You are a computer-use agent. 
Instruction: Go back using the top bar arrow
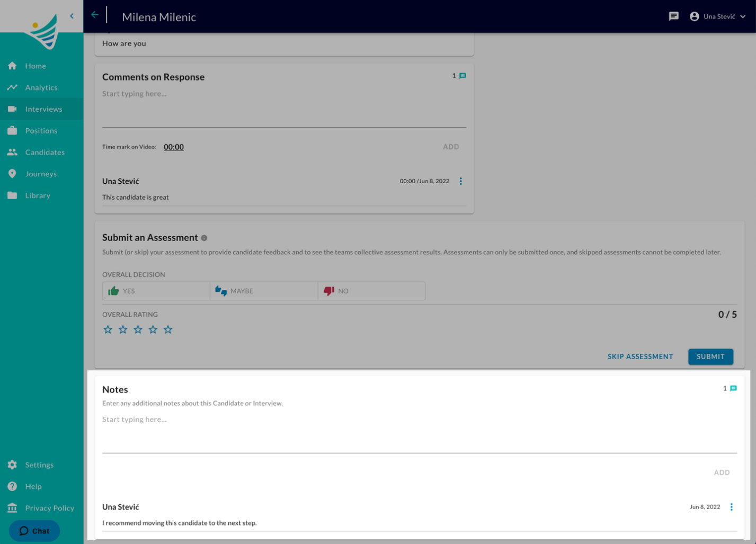95,15
